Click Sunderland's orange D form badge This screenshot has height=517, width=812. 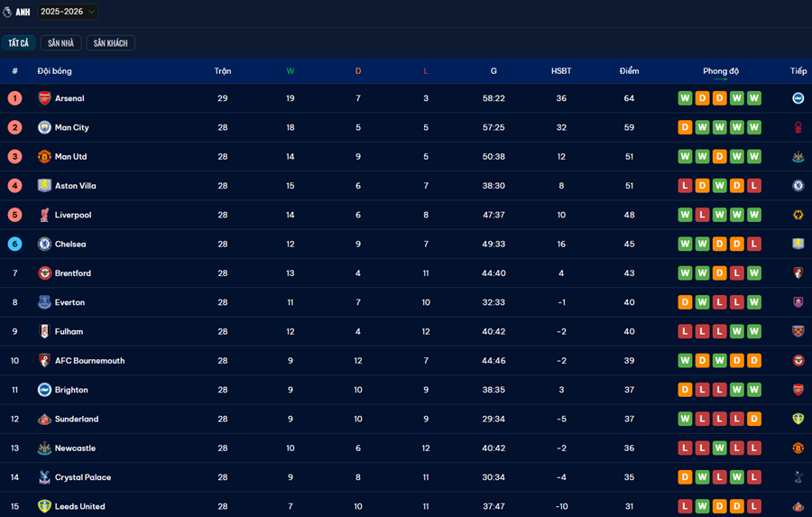pos(754,420)
